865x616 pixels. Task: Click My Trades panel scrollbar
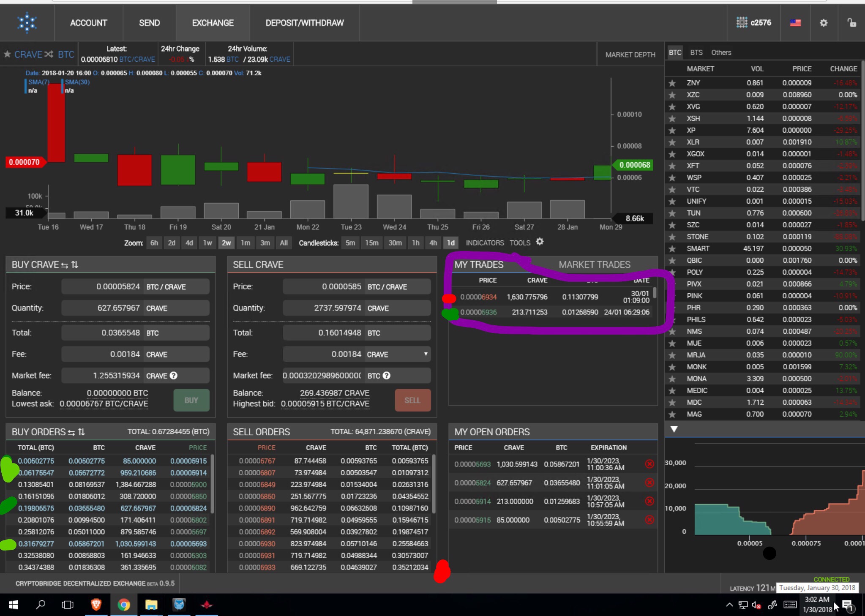click(x=655, y=293)
